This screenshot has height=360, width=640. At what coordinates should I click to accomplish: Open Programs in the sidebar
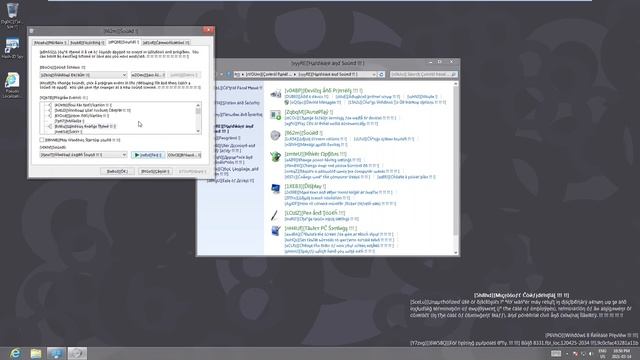(x=229, y=138)
